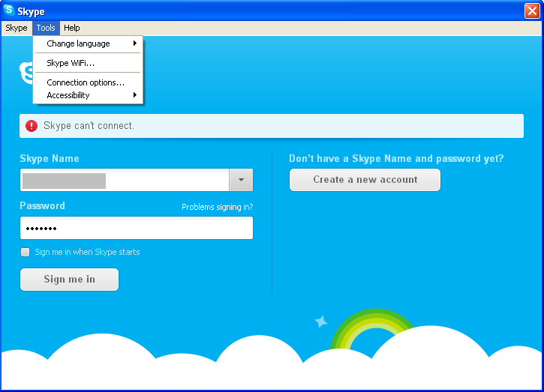
Task: Choose Skype WiFi... from Tools menu
Action: [88, 63]
